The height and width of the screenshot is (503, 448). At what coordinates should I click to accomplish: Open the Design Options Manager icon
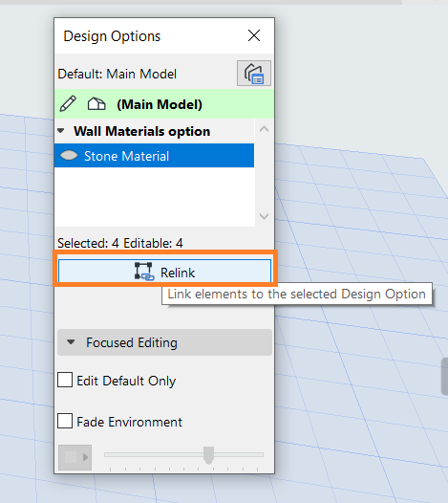click(254, 73)
